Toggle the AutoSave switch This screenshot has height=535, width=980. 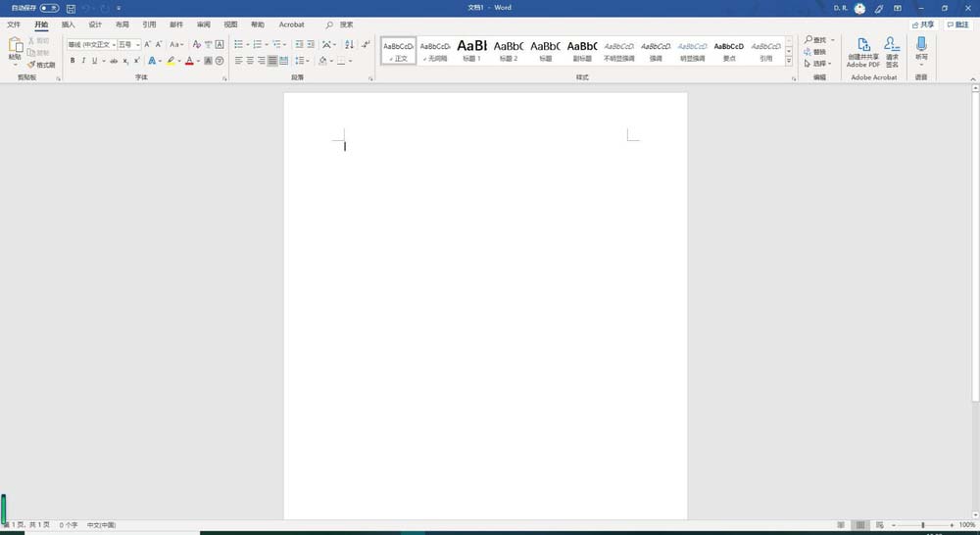tap(49, 9)
